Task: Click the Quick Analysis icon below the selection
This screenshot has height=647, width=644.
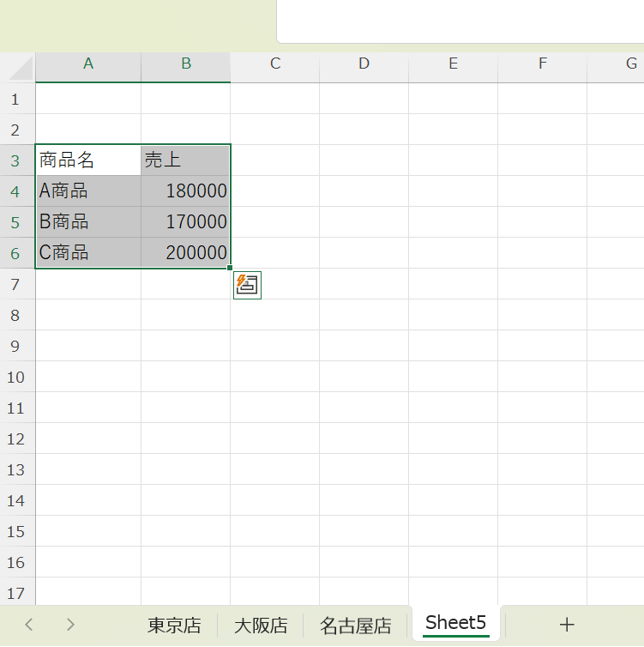Action: 247,286
